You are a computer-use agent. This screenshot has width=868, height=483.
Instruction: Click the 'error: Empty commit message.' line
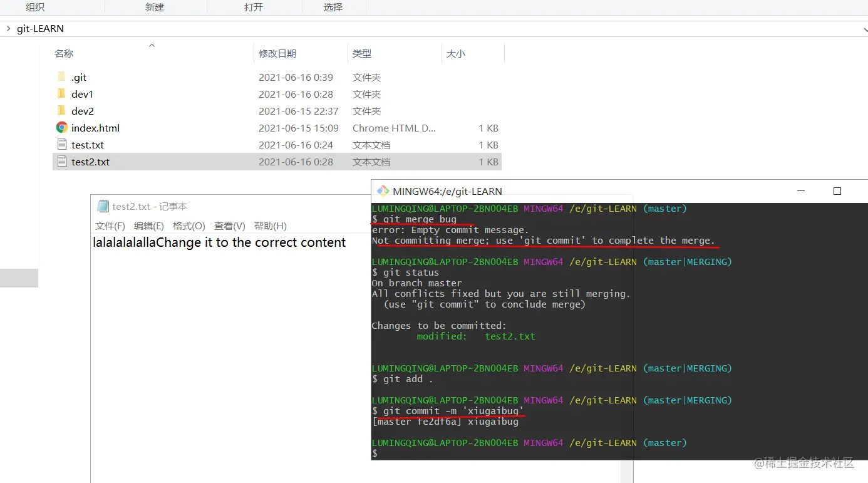(450, 230)
